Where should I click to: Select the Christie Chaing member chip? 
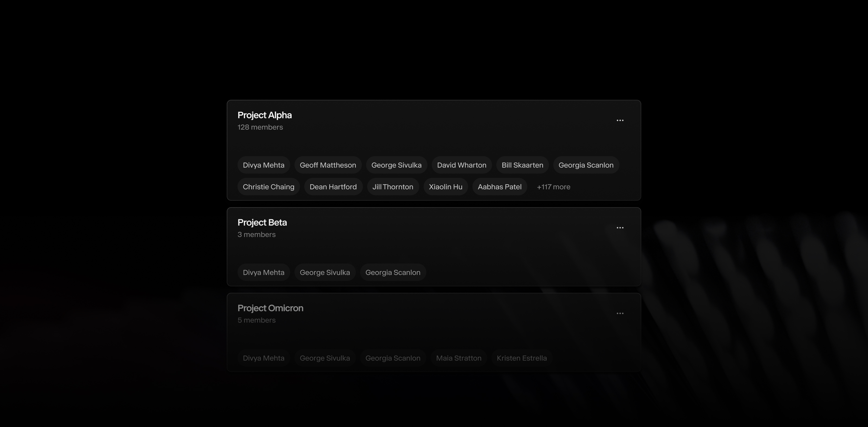point(269,187)
